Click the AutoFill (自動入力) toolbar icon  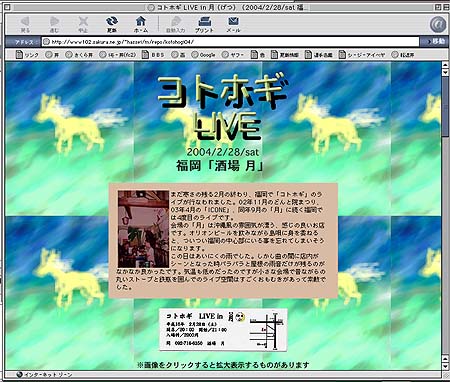175,24
